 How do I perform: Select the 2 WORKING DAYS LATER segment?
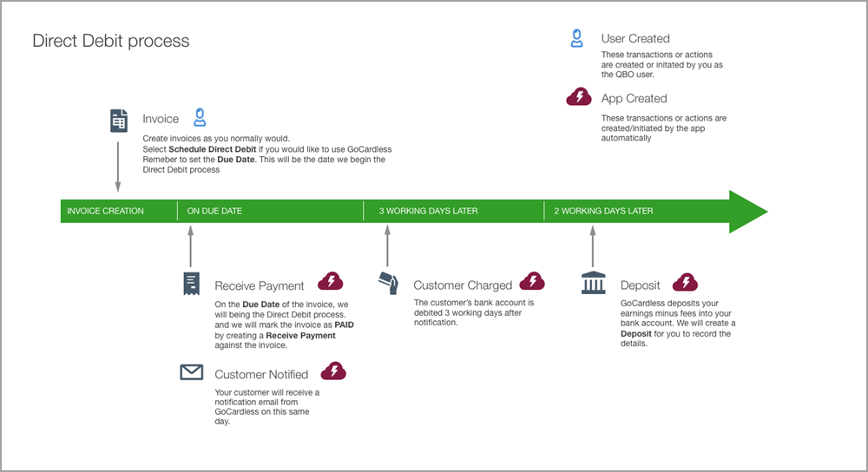click(x=636, y=211)
